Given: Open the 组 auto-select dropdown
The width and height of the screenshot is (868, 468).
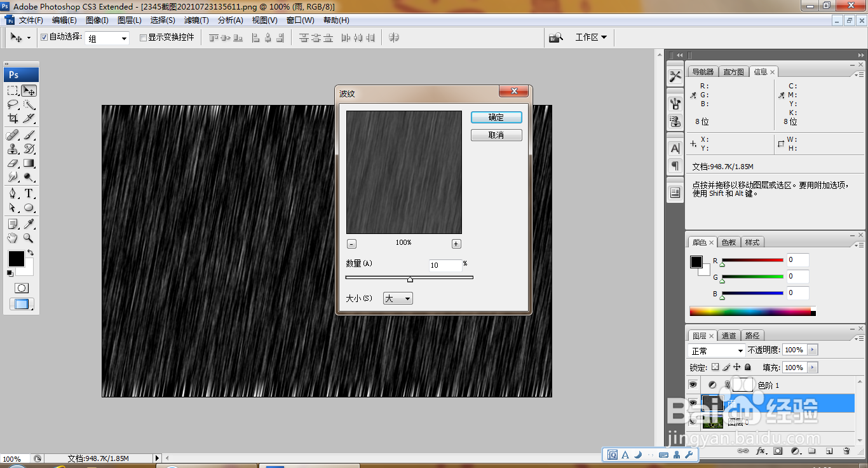Looking at the screenshot, I should pos(107,38).
